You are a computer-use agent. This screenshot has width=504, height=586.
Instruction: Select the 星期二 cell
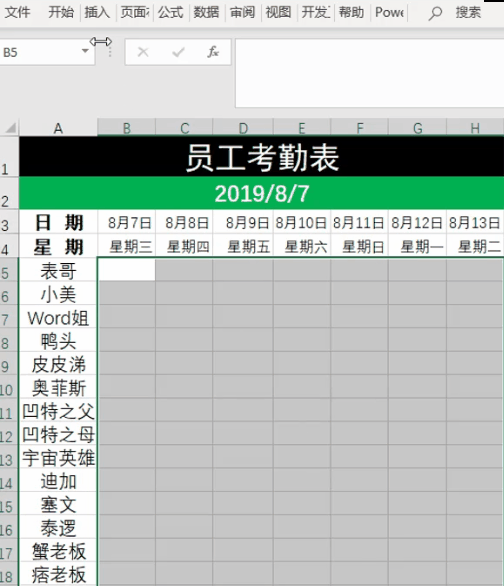[475, 246]
